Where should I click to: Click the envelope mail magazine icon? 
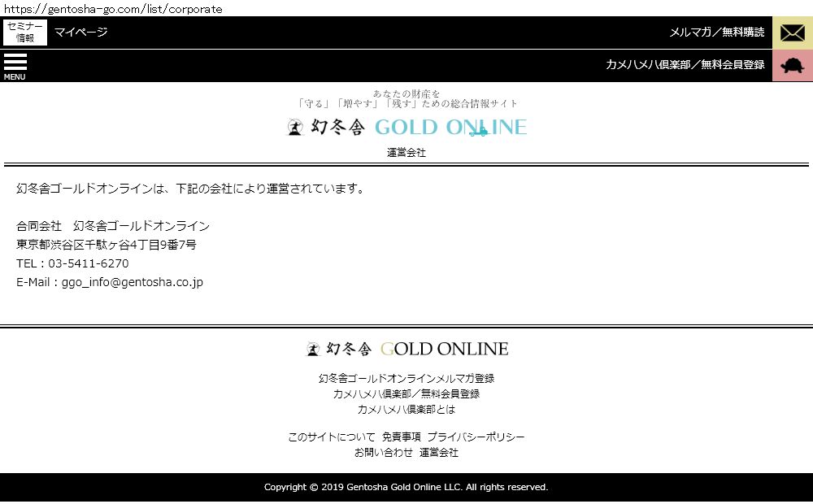point(792,33)
